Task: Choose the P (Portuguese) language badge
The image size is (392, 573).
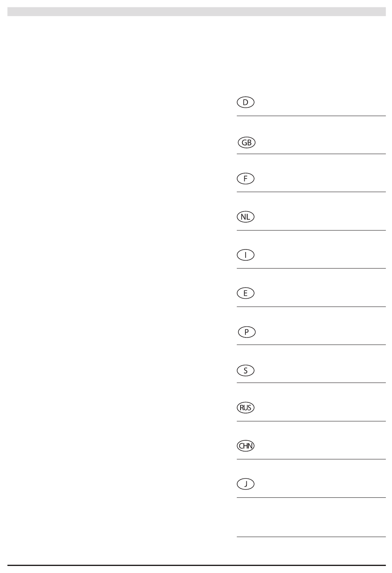Action: [247, 332]
